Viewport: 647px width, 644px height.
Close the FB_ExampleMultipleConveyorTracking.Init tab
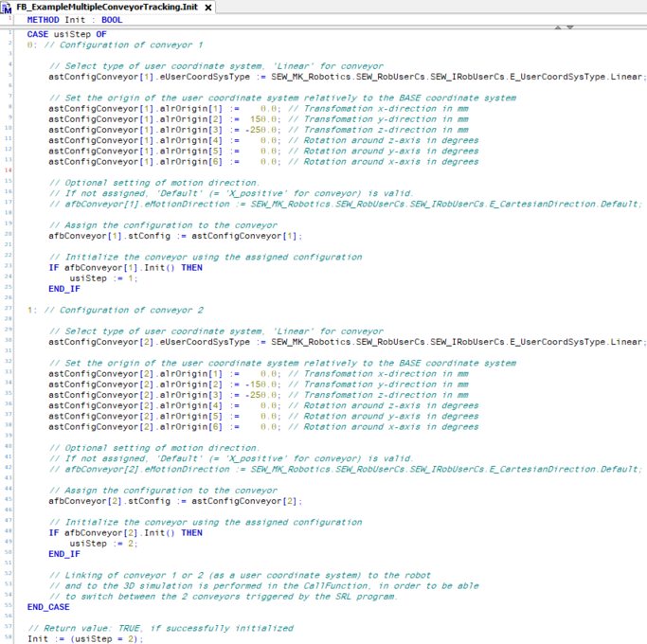(x=208, y=8)
